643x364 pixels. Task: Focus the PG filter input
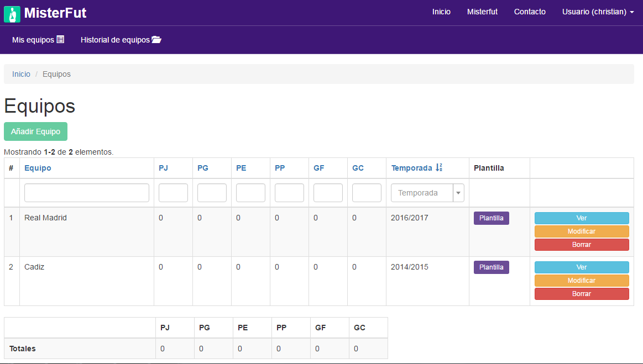coord(212,193)
